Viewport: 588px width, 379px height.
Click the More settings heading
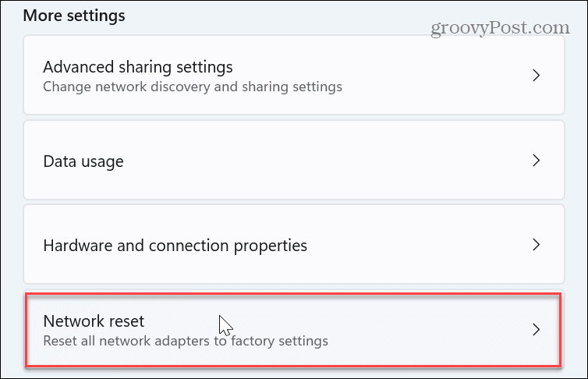(x=74, y=15)
